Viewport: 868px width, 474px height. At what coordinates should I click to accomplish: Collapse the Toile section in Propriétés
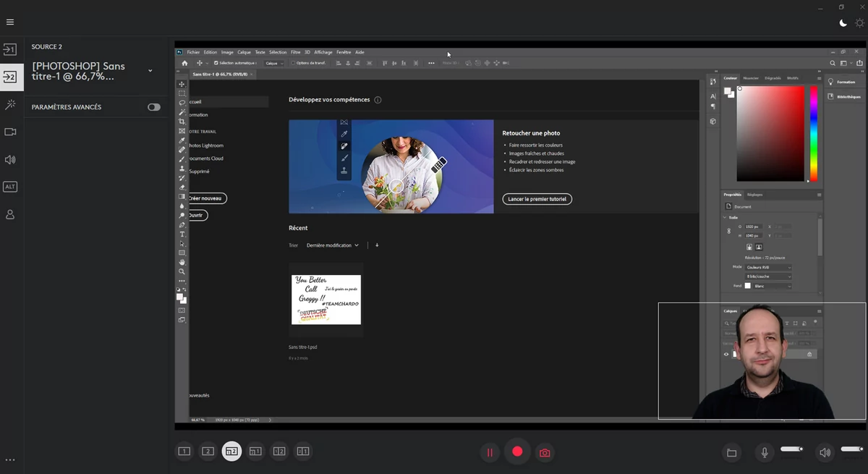click(726, 217)
